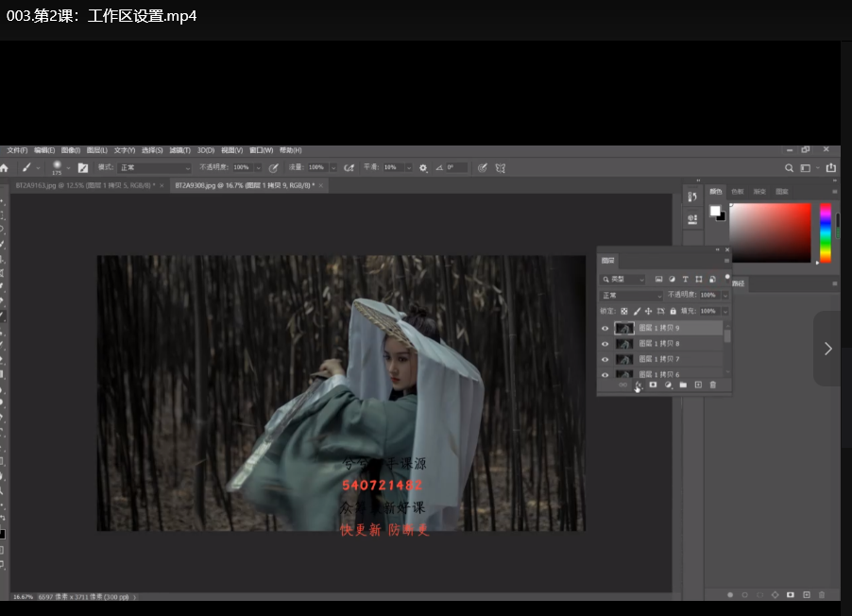This screenshot has width=852, height=616.
Task: Expand tool preset arrow beside brush
Action: [x=38, y=168]
